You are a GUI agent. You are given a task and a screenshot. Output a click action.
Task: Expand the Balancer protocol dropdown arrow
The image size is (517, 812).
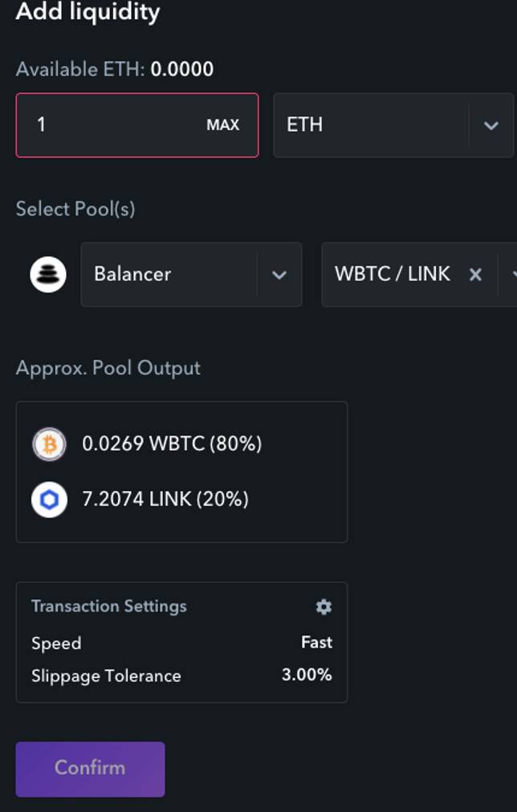(x=279, y=274)
